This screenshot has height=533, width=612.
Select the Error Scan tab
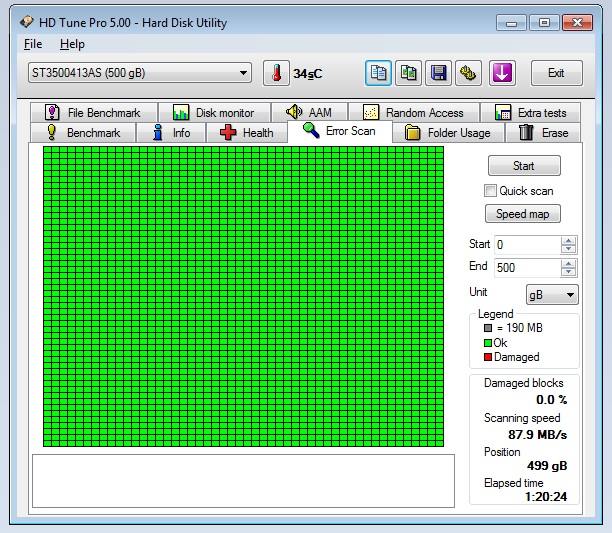pyautogui.click(x=340, y=131)
